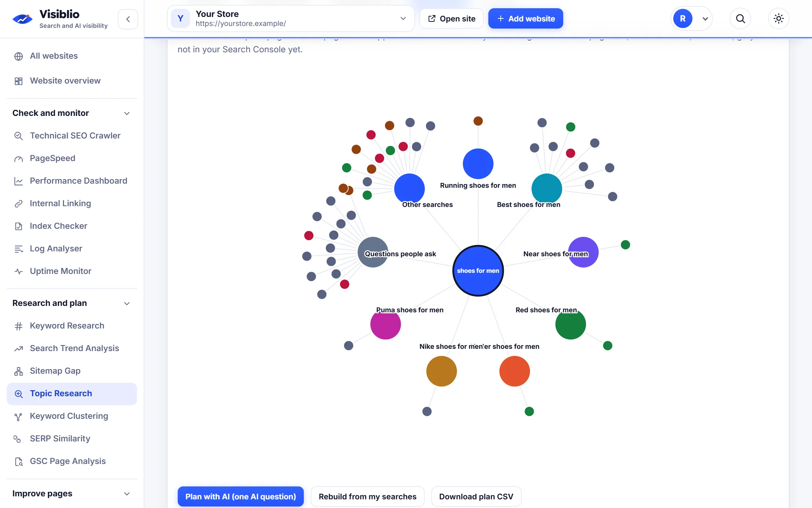
Task: Click Search Trend Analysis arrow icon
Action: 18,349
